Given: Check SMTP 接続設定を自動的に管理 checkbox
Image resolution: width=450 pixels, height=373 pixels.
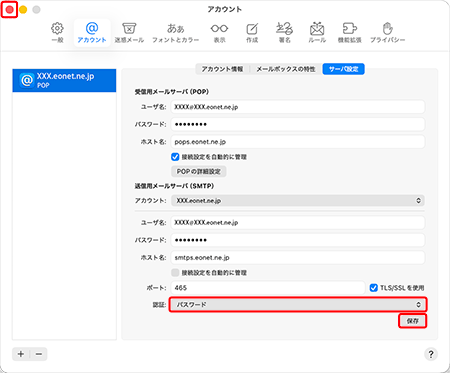Looking at the screenshot, I should pos(175,273).
